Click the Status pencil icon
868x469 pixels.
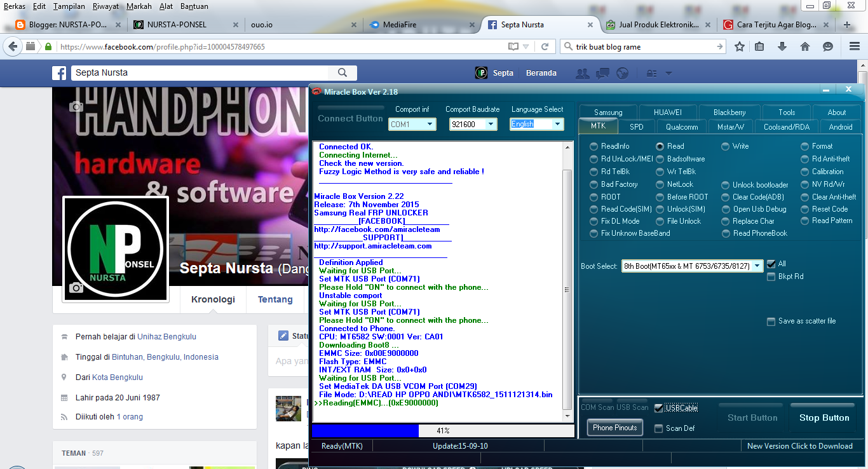(283, 336)
